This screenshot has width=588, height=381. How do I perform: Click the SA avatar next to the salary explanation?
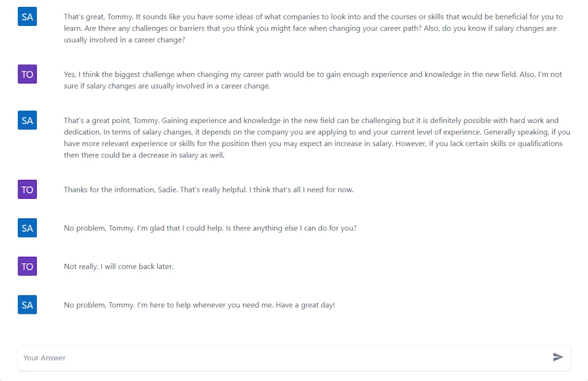pyautogui.click(x=27, y=120)
